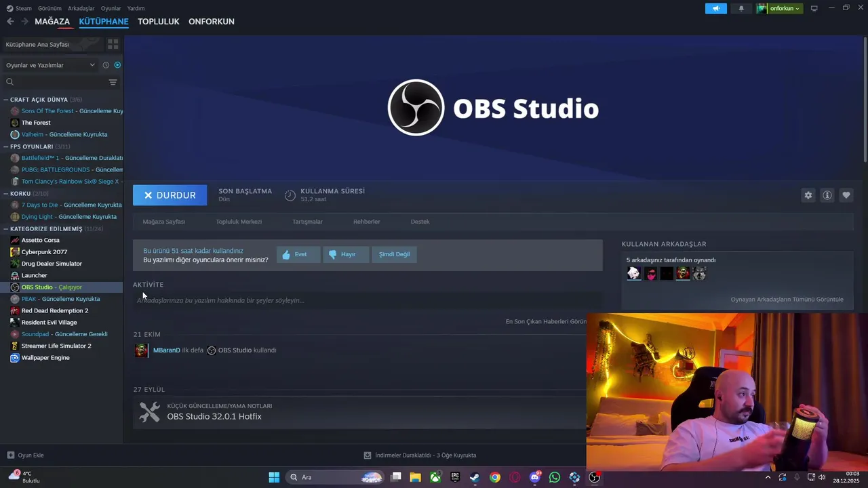
Task: Toggle the ready-to-play filter icon
Action: (117, 65)
